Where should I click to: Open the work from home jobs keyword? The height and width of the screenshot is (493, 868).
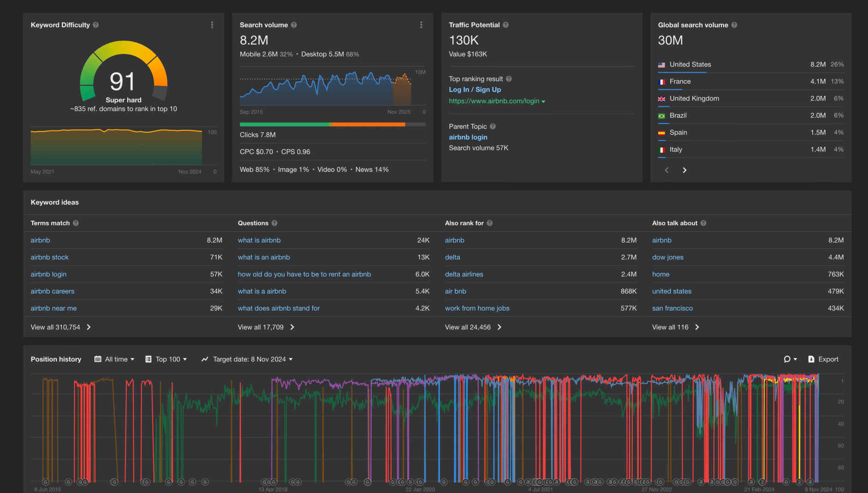pos(477,308)
